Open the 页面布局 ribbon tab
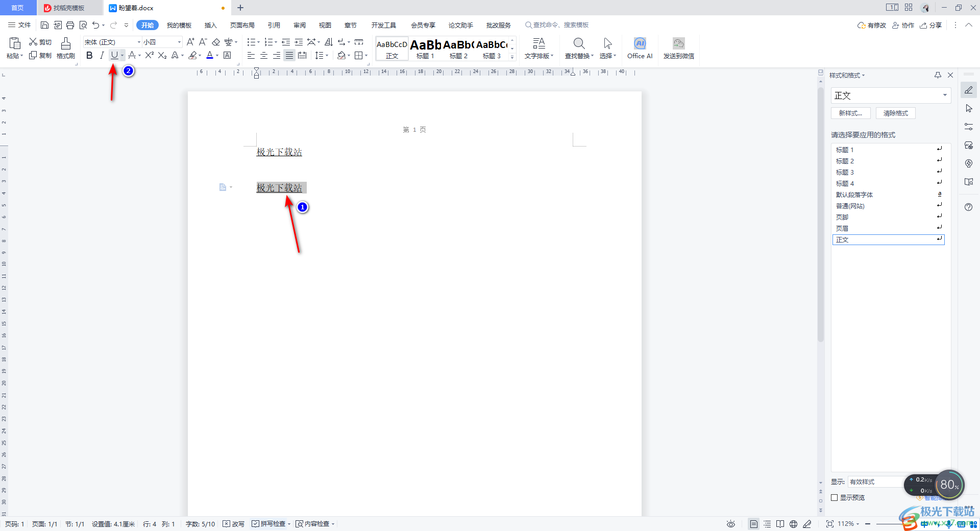 (x=242, y=25)
